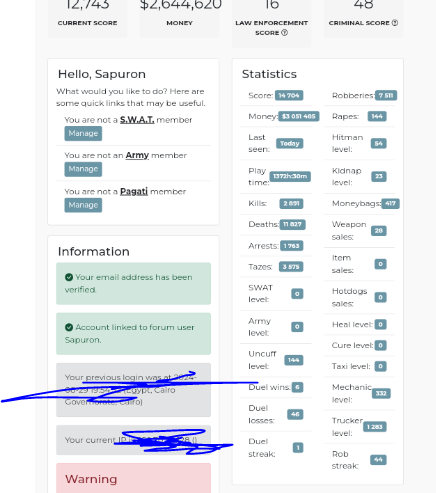Click the previous login information box
The image size is (436, 493).
point(133,390)
